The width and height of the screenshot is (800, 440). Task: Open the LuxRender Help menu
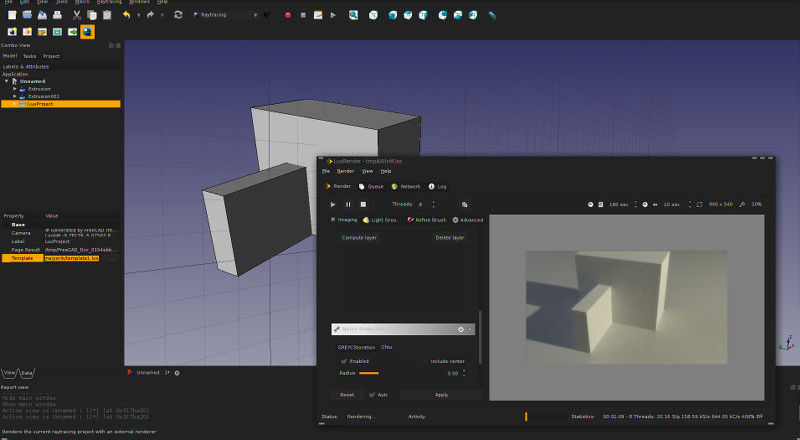pyautogui.click(x=386, y=171)
